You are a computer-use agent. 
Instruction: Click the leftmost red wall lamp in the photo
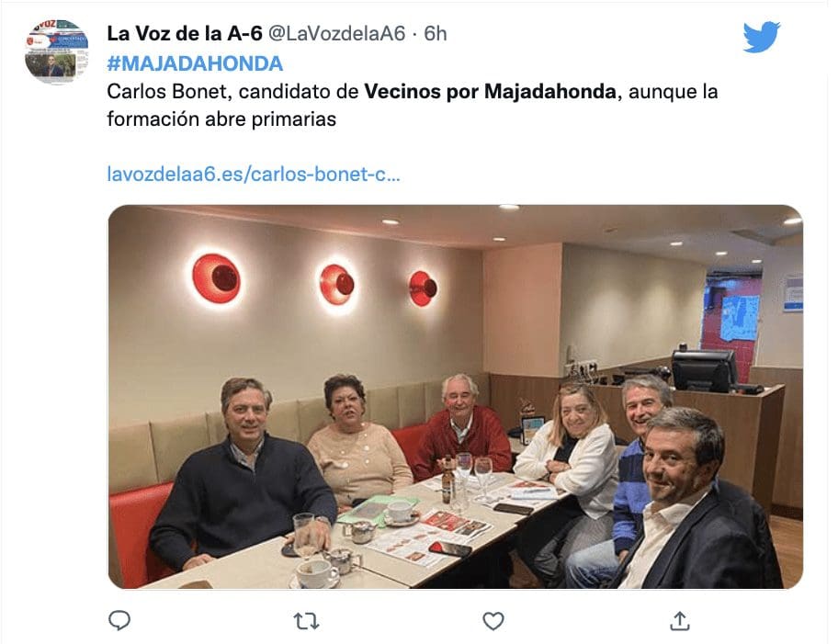click(x=216, y=278)
